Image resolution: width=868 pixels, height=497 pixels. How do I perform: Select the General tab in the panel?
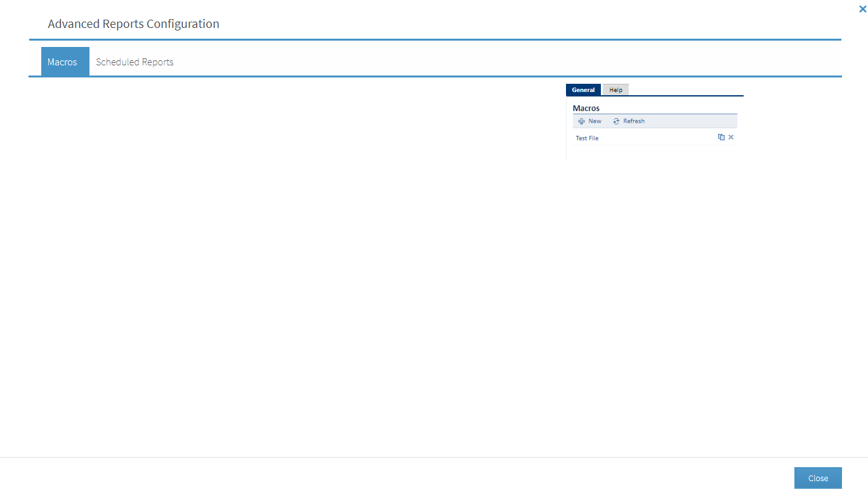click(583, 90)
